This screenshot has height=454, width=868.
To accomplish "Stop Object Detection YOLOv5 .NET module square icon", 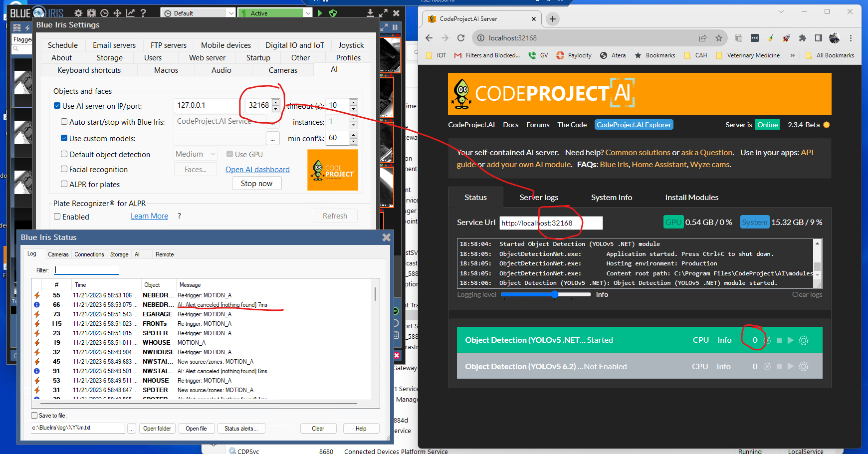I will [x=779, y=340].
